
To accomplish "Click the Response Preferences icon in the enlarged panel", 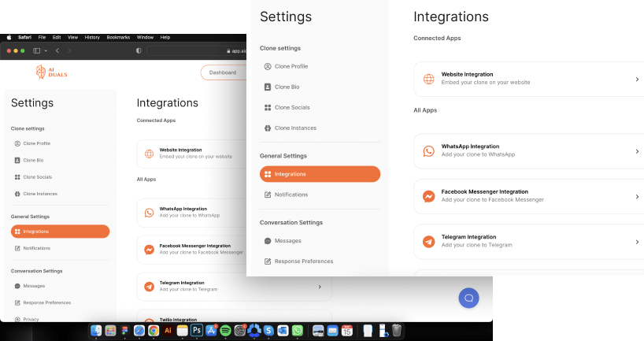I will [268, 261].
